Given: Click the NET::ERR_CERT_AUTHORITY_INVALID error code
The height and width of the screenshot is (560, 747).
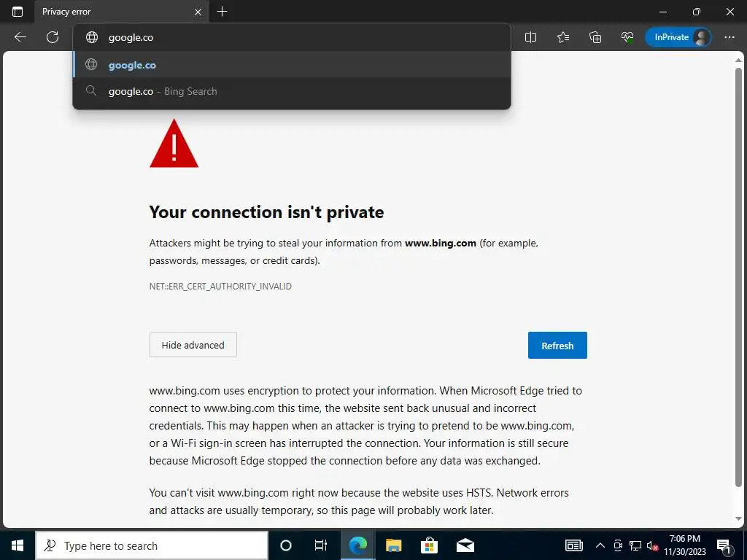Looking at the screenshot, I should pos(220,286).
